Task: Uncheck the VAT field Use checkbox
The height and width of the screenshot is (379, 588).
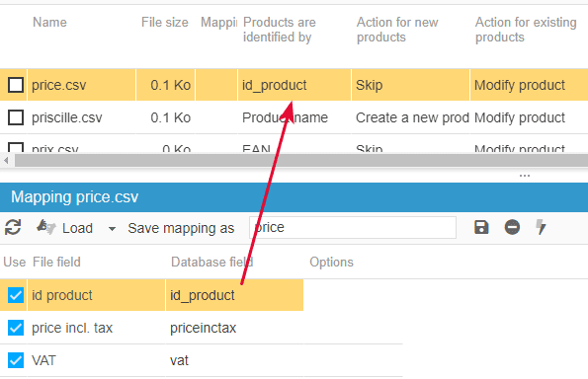Action: [x=16, y=360]
